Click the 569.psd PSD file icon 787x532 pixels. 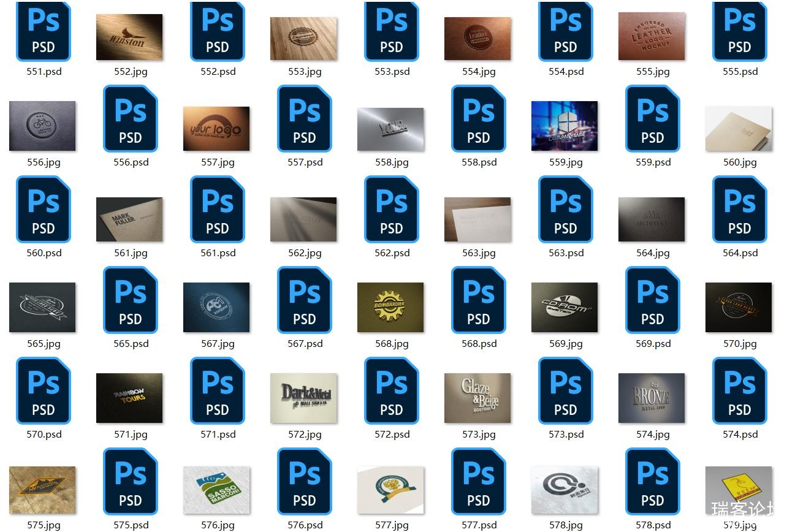point(653,300)
